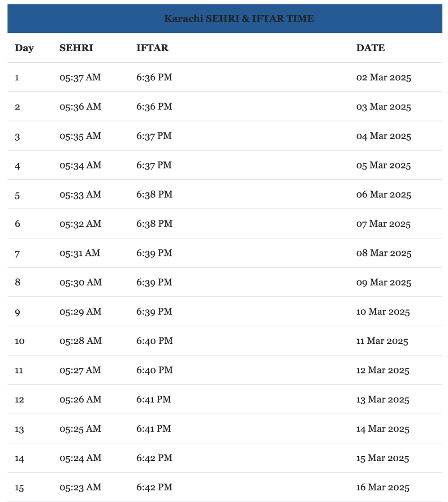Click the Karachi SEHRI & IFTAR TIME header
Image resolution: width=448 pixels, height=502 pixels.
[239, 18]
